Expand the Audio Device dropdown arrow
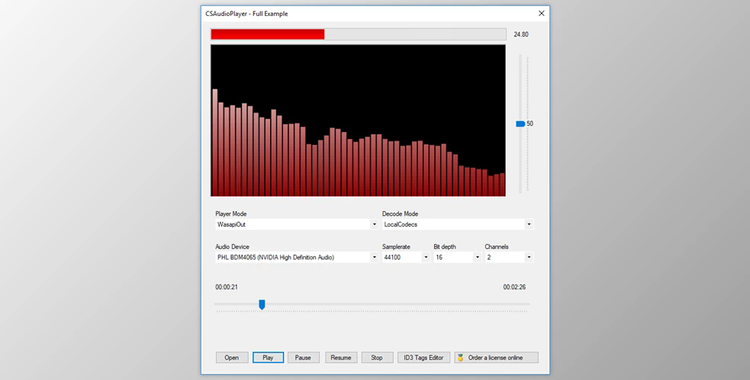The height and width of the screenshot is (380, 750). tap(374, 257)
